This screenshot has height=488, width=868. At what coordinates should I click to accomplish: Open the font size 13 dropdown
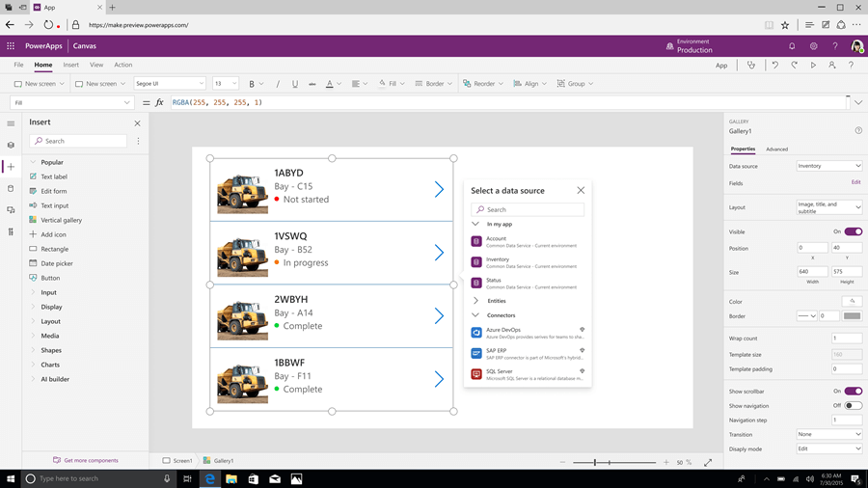pyautogui.click(x=226, y=84)
